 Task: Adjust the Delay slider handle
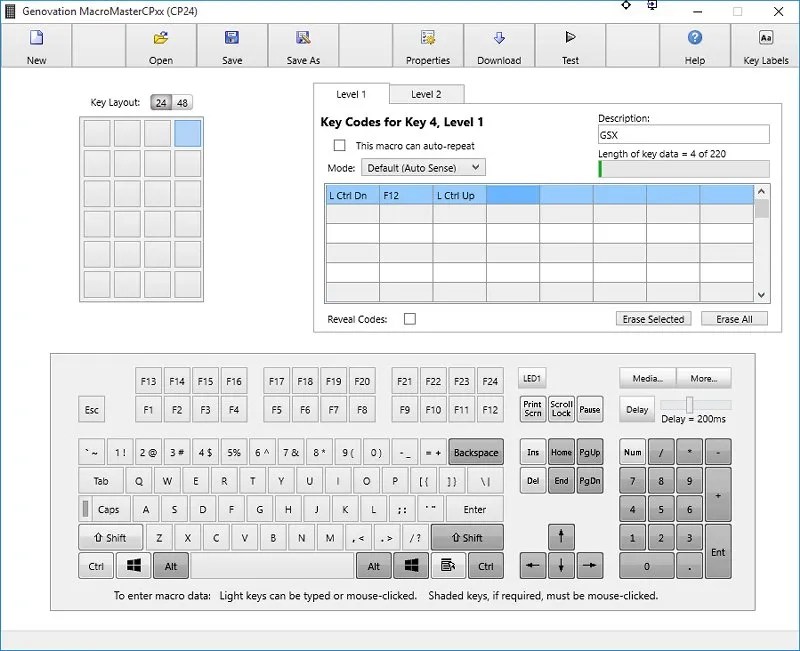coord(689,405)
